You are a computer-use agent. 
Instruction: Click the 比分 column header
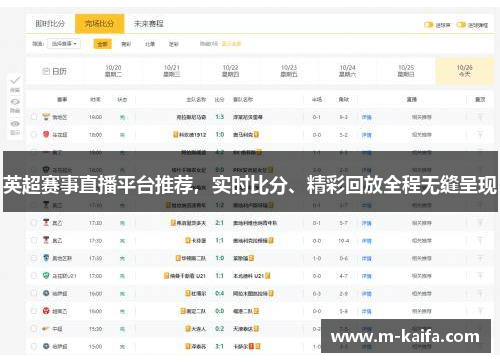[x=219, y=99]
